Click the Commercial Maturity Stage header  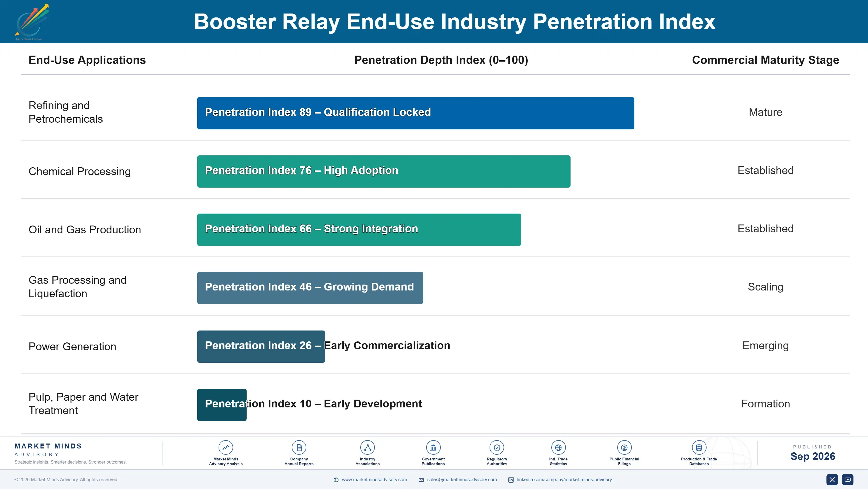point(765,60)
